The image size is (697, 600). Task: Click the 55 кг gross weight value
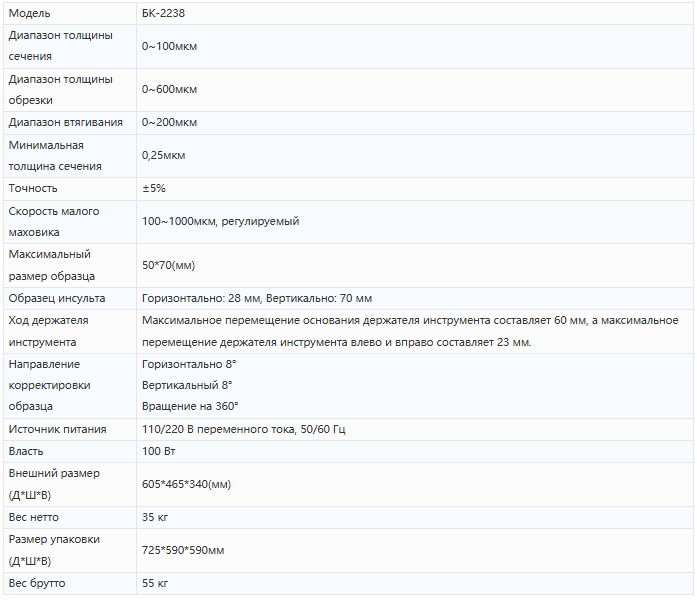point(155,583)
